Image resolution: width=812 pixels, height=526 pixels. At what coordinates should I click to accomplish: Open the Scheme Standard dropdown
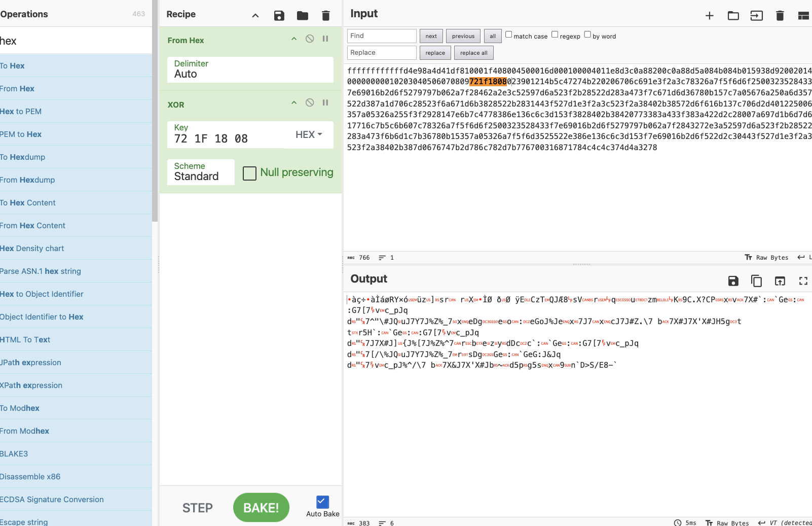click(201, 172)
